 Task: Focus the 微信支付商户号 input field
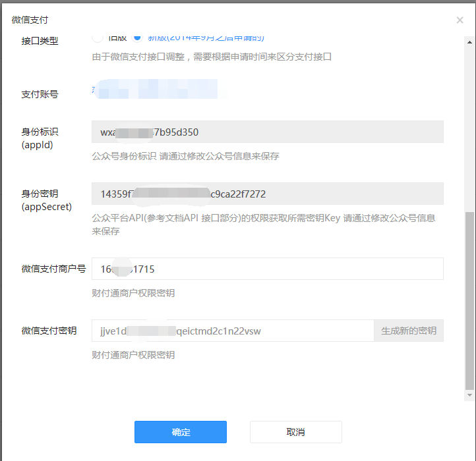coord(268,269)
